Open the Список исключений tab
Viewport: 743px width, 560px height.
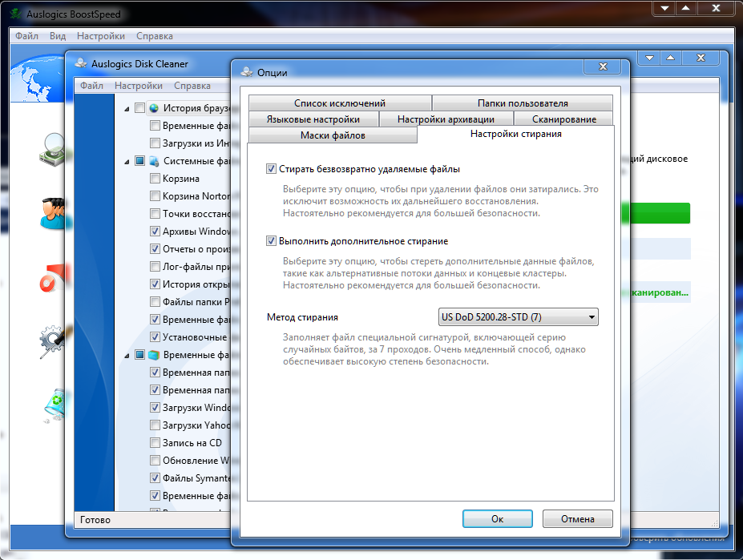tap(340, 103)
